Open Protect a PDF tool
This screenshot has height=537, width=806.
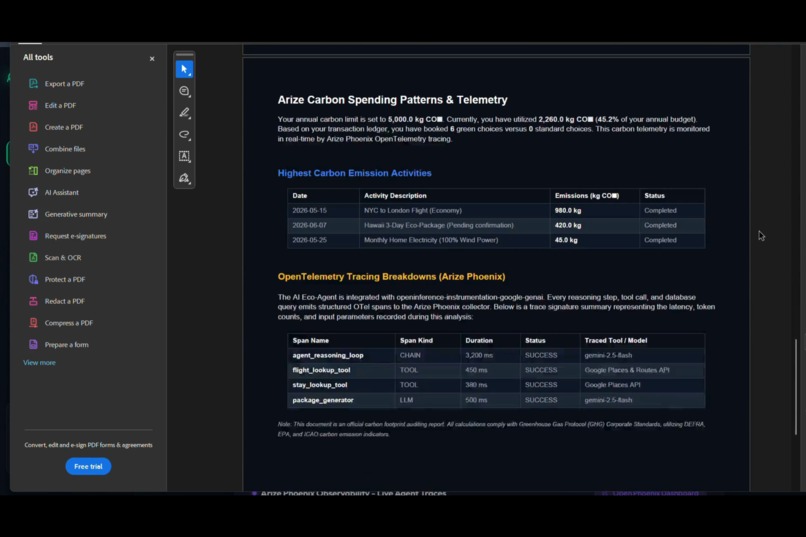click(65, 280)
